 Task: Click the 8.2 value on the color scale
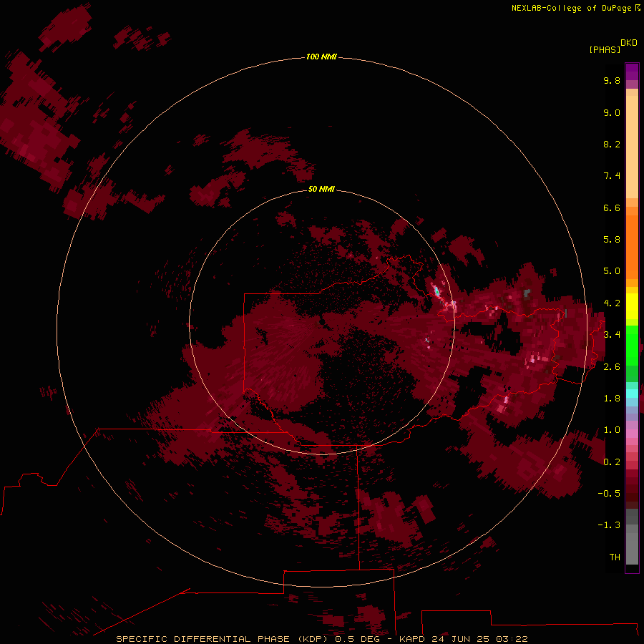(612, 144)
